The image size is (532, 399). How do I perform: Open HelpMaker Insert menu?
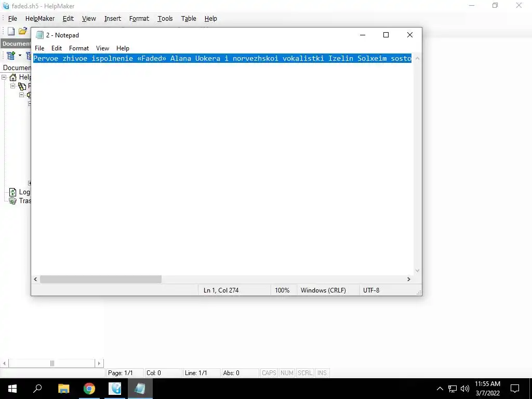[113, 19]
